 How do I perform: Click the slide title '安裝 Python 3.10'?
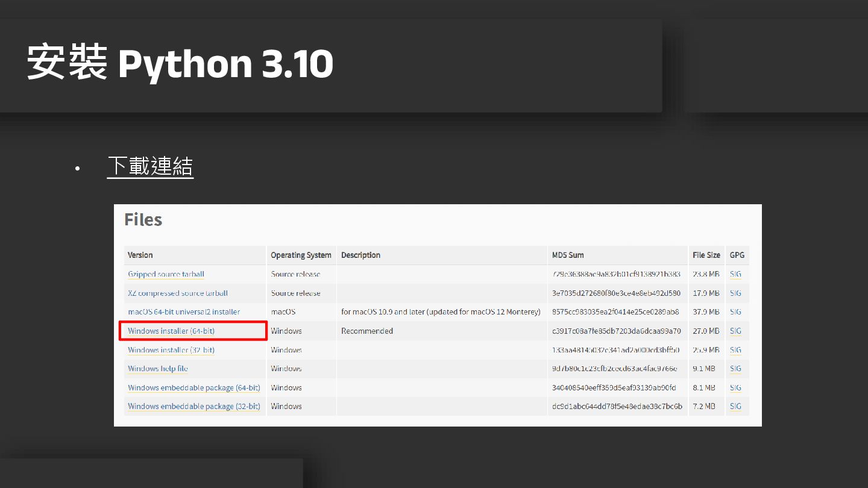pyautogui.click(x=180, y=63)
